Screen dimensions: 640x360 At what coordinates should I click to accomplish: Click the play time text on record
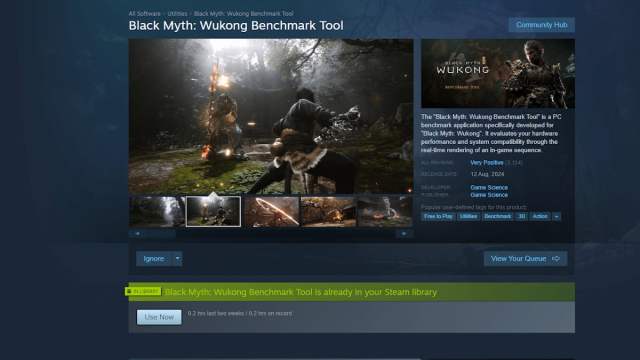(x=240, y=313)
